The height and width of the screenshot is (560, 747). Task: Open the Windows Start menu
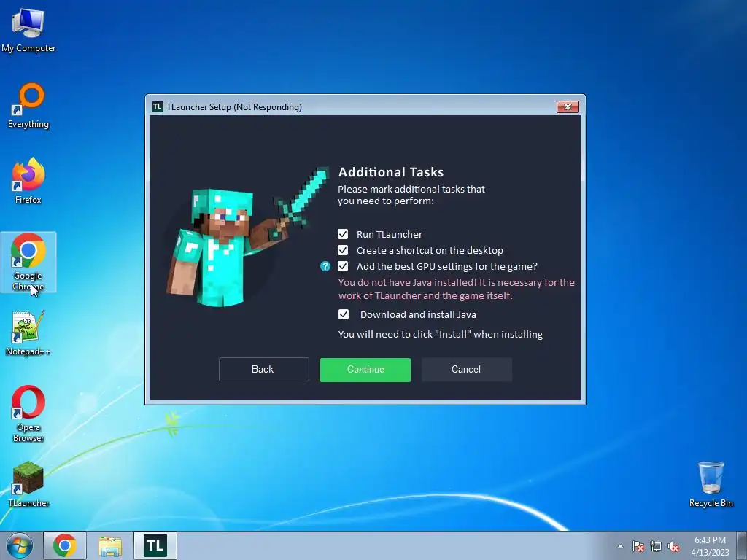(20, 545)
